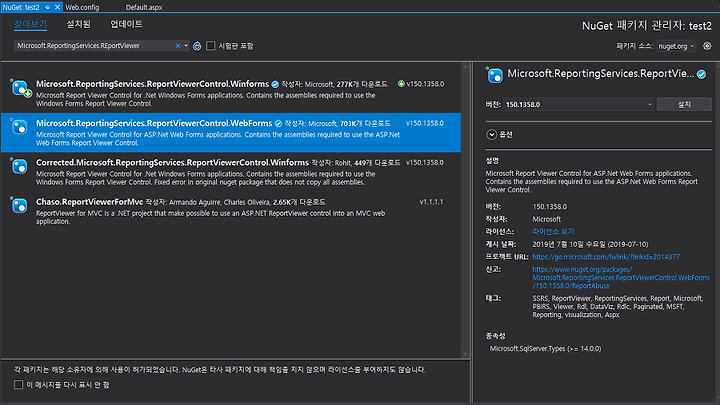This screenshot has height=405, width=720.
Task: Click the green installed indicator beside v150.1358.0
Action: click(x=401, y=84)
